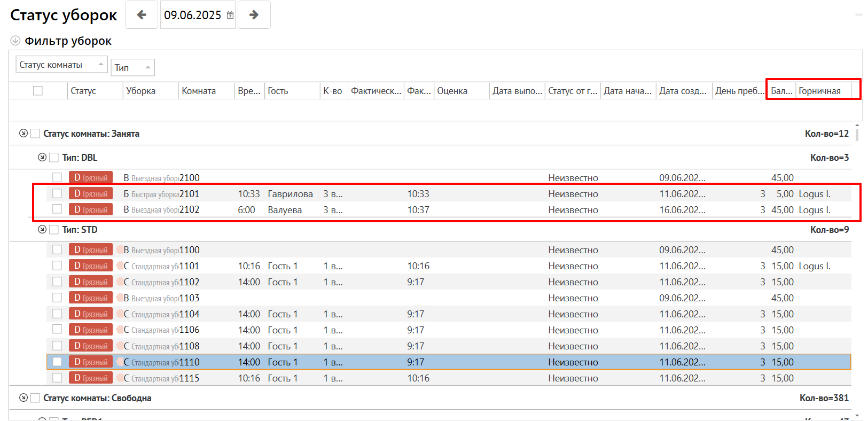Open the Статус комнаты grouping dropdown

coord(61,65)
